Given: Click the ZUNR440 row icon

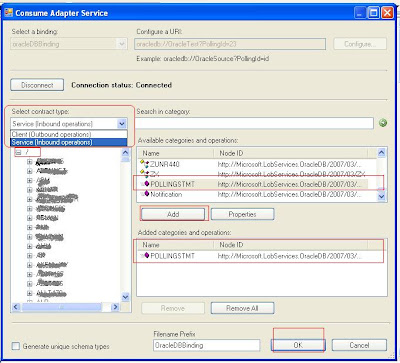Looking at the screenshot, I should [x=144, y=164].
